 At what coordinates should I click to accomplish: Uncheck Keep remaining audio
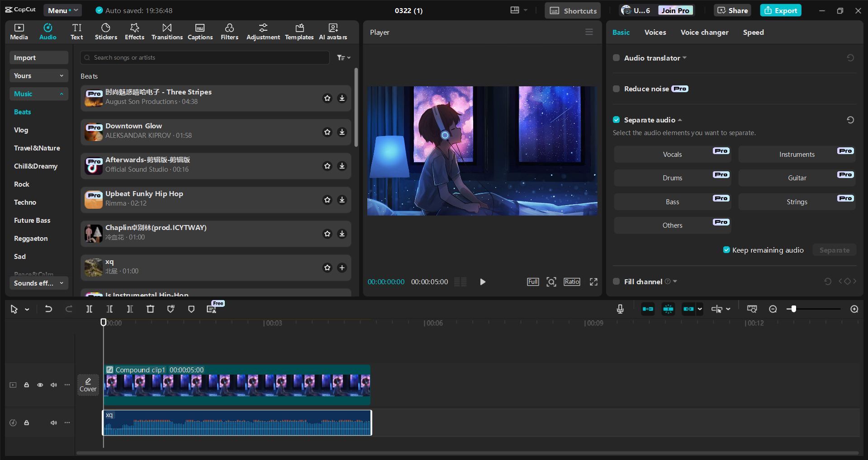pyautogui.click(x=726, y=249)
